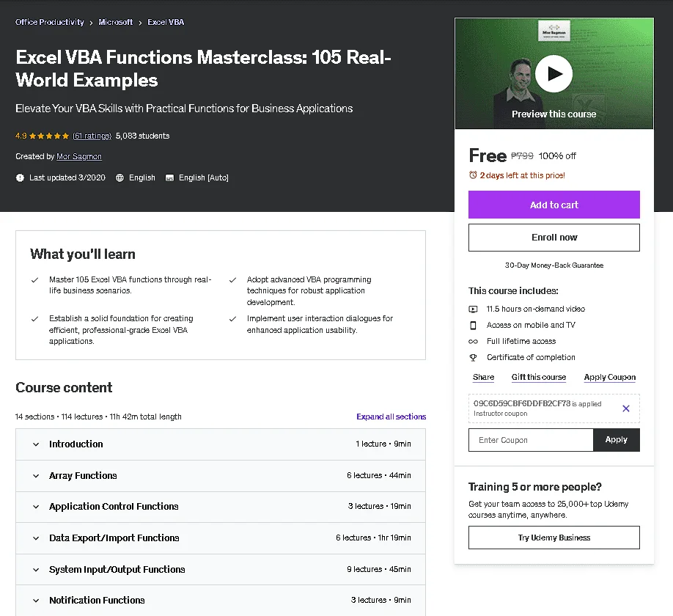The height and width of the screenshot is (616, 673).
Task: Expand the Data Export/Import Functions section
Action: 221,538
